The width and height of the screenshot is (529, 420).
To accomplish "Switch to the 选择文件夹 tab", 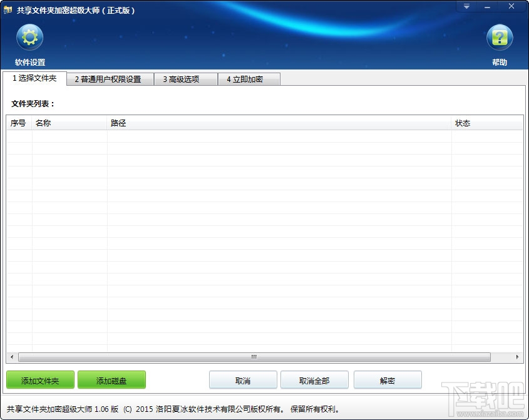I will pyautogui.click(x=34, y=79).
